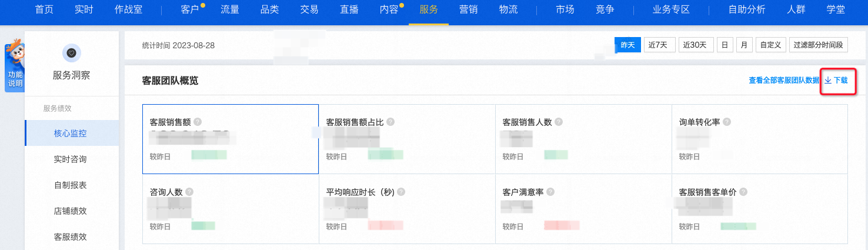This screenshot has width=868, height=250.
Task: Click the 统计时间 2023-08-28 text
Action: (179, 45)
